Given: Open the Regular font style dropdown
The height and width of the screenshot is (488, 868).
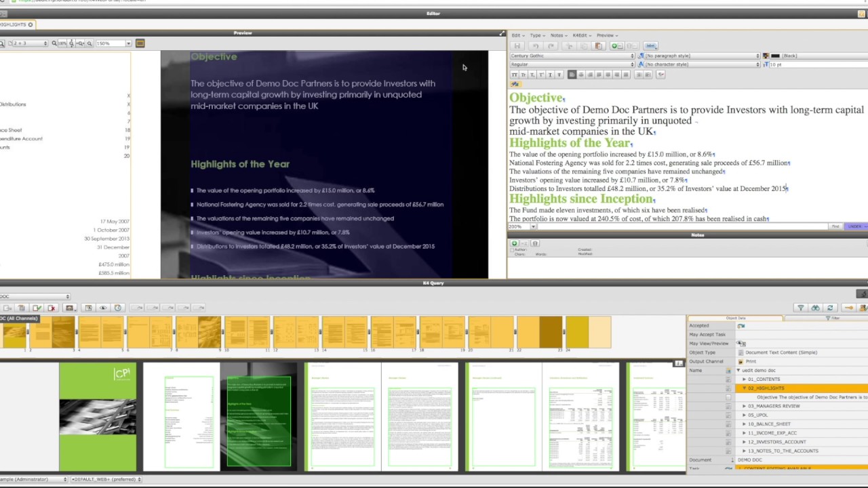Looking at the screenshot, I should [572, 64].
